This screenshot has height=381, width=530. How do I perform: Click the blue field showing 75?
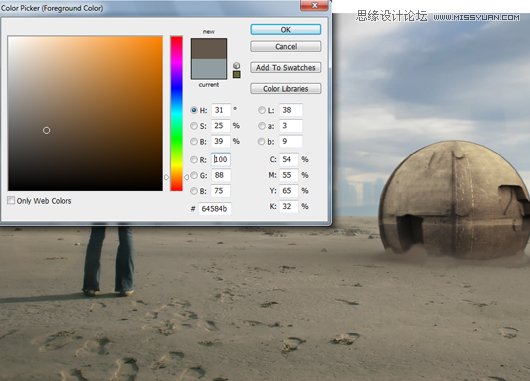coord(221,191)
